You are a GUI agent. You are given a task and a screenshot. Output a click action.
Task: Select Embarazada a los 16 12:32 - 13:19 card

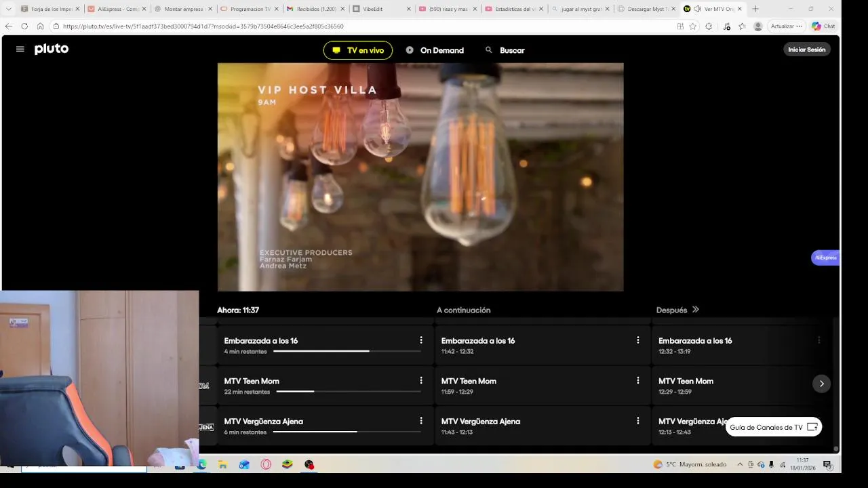(x=742, y=346)
